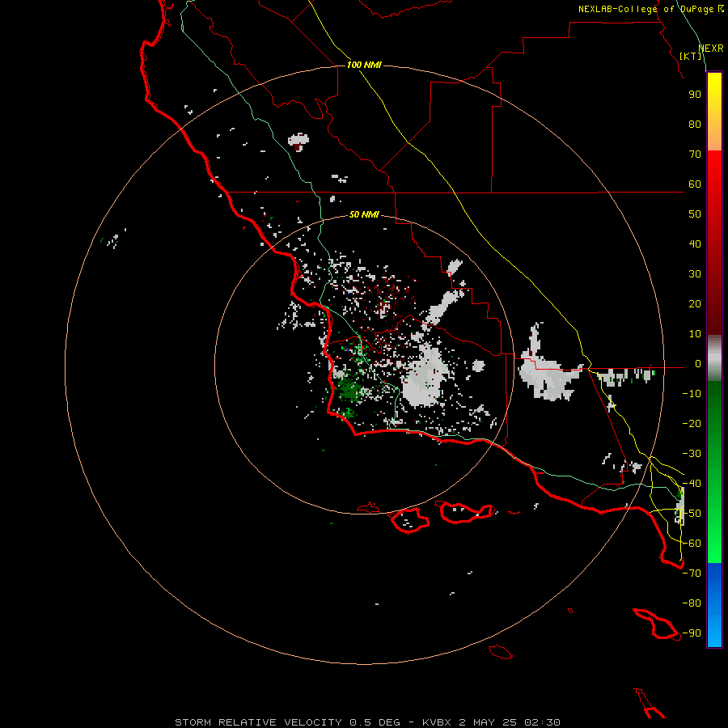The image size is (728, 728).
Task: Click the 80 value on velocity scale
Action: pos(695,124)
